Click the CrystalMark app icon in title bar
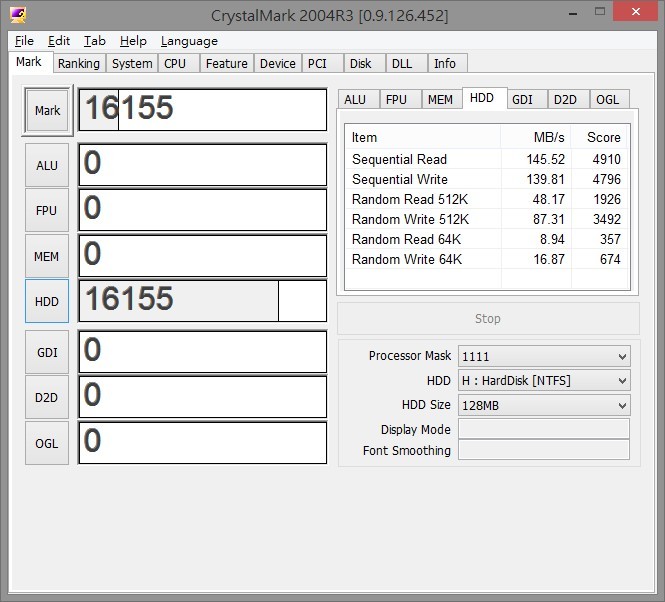Viewport: 665px width, 602px height. pos(19,16)
